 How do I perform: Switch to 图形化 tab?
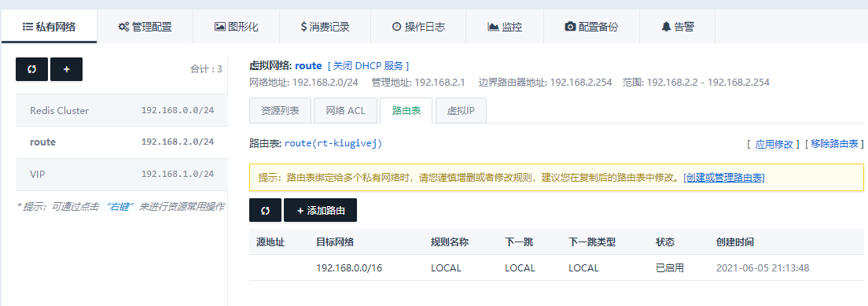[237, 27]
